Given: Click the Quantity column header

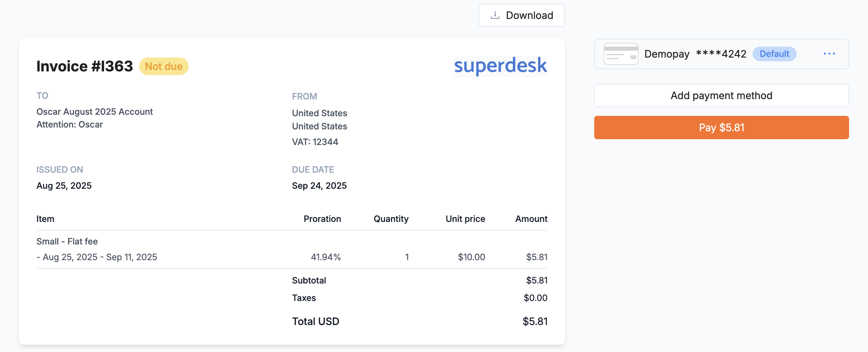Looking at the screenshot, I should [391, 219].
